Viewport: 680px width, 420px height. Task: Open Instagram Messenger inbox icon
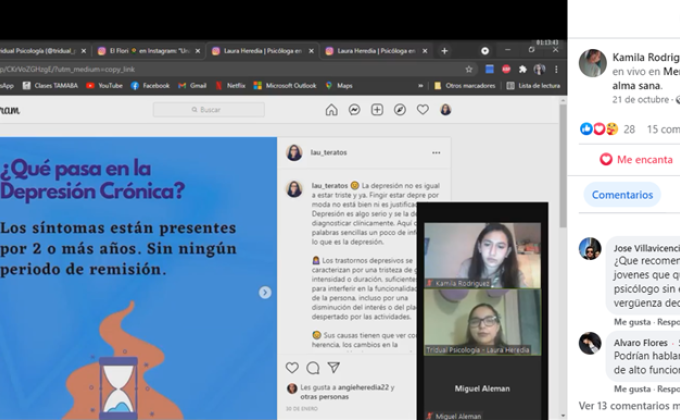tap(355, 110)
